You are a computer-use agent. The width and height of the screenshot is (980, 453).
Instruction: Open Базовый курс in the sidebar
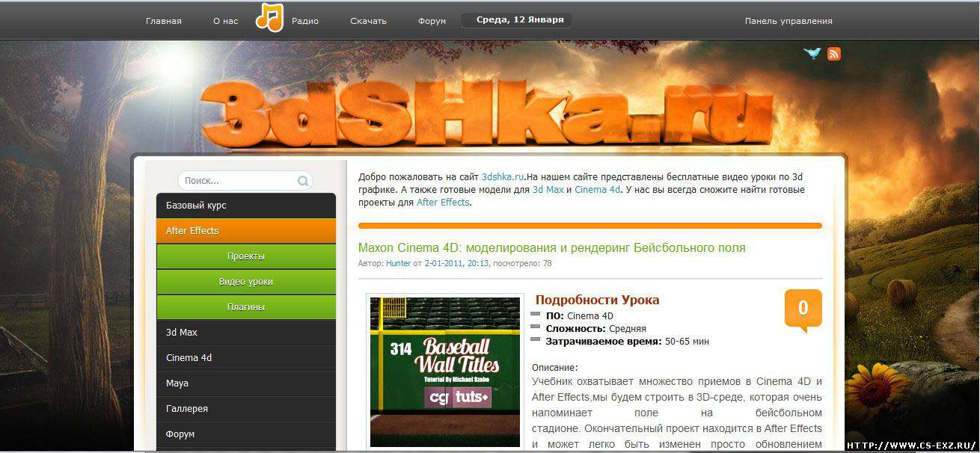coord(246,206)
